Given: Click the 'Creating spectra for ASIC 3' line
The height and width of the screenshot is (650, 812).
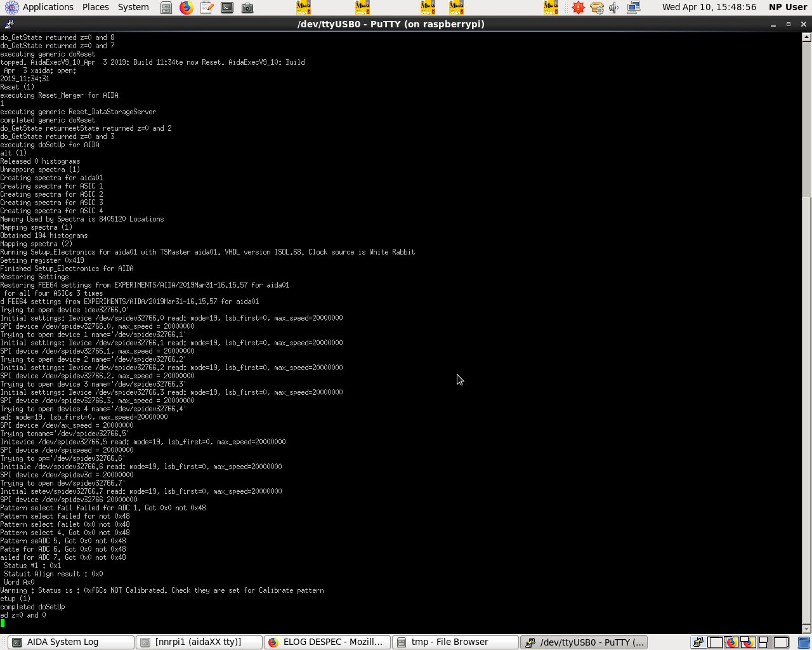Looking at the screenshot, I should [x=51, y=202].
